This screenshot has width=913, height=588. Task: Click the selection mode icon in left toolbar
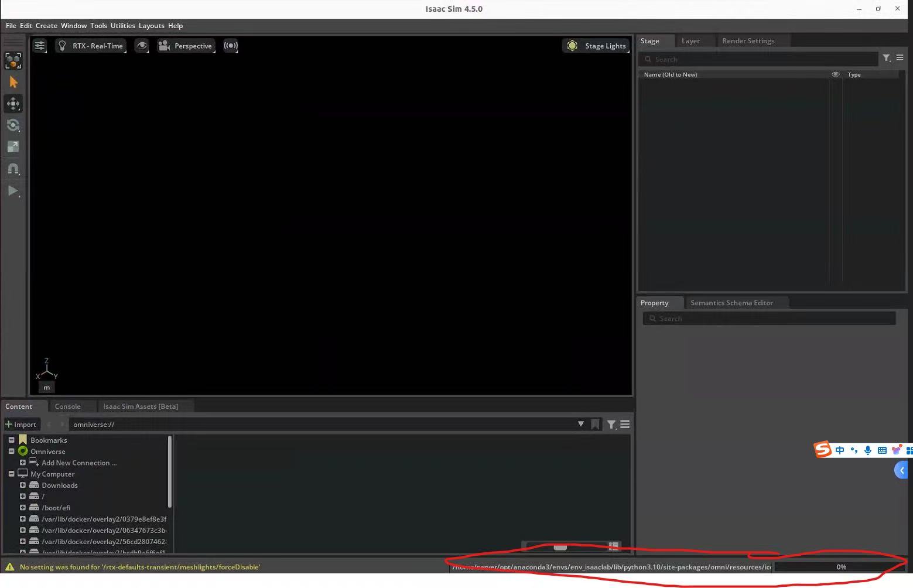coord(13,60)
